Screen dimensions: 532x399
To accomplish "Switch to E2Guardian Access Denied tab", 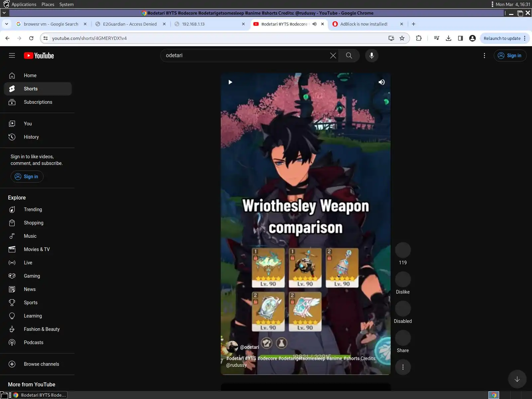I will 130,24.
